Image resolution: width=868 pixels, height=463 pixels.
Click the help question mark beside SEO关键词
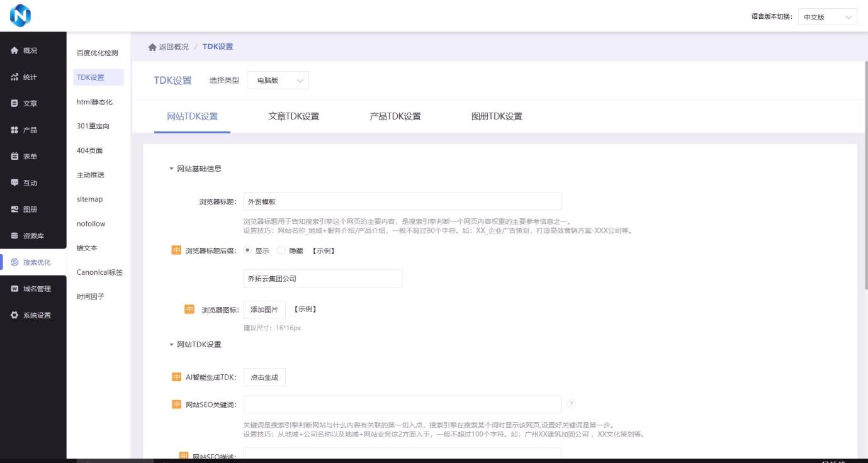[571, 404]
